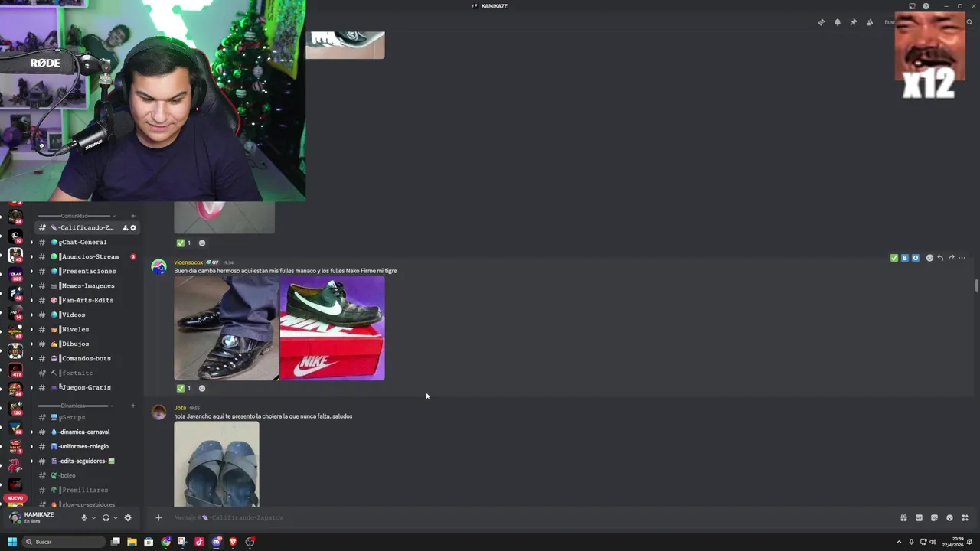
Task: Add channel plus next to Comunidad category
Action: (x=133, y=216)
